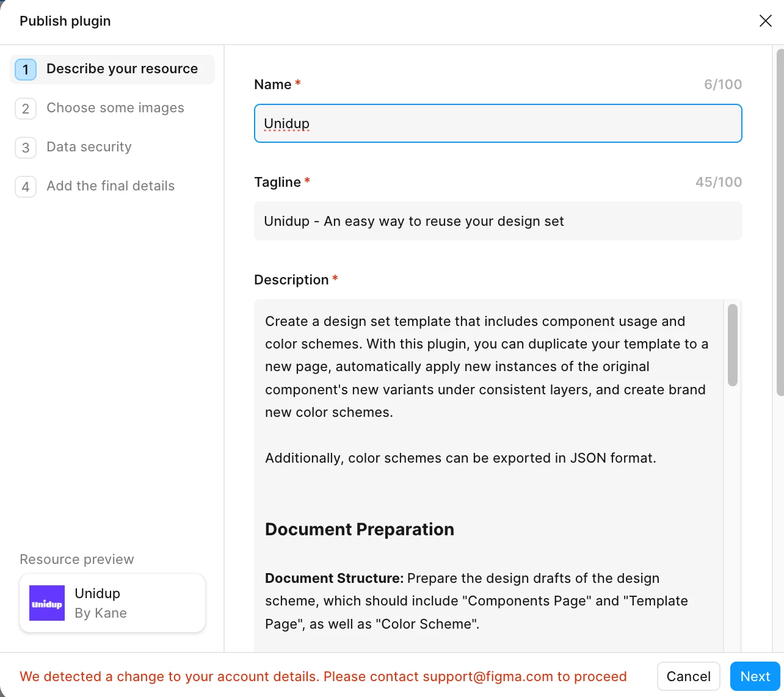Screen dimensions: 784x697
Task: Go to Choose some images step
Action: (115, 108)
